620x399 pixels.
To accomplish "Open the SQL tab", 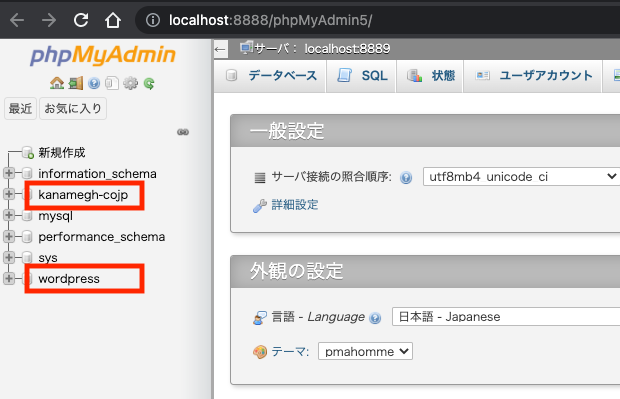I will pos(362,76).
